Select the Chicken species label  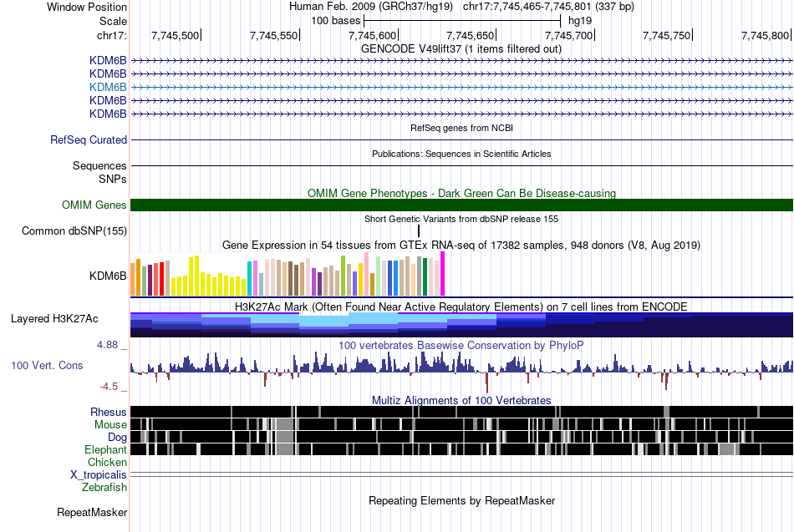click(x=107, y=462)
